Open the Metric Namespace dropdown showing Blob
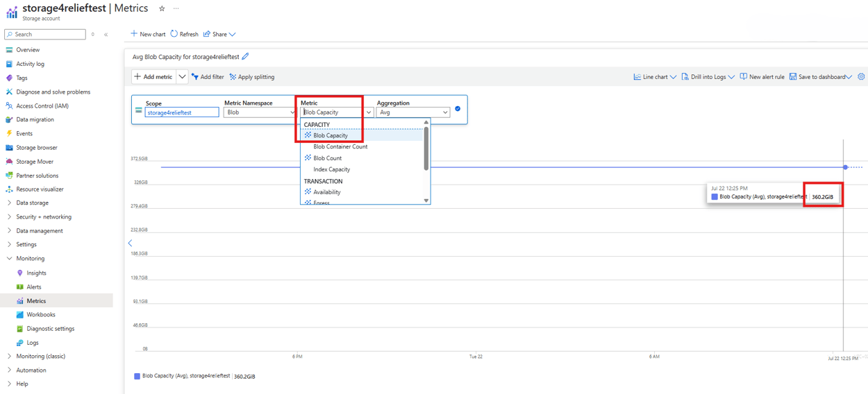Image resolution: width=868 pixels, height=394 pixels. coord(259,112)
